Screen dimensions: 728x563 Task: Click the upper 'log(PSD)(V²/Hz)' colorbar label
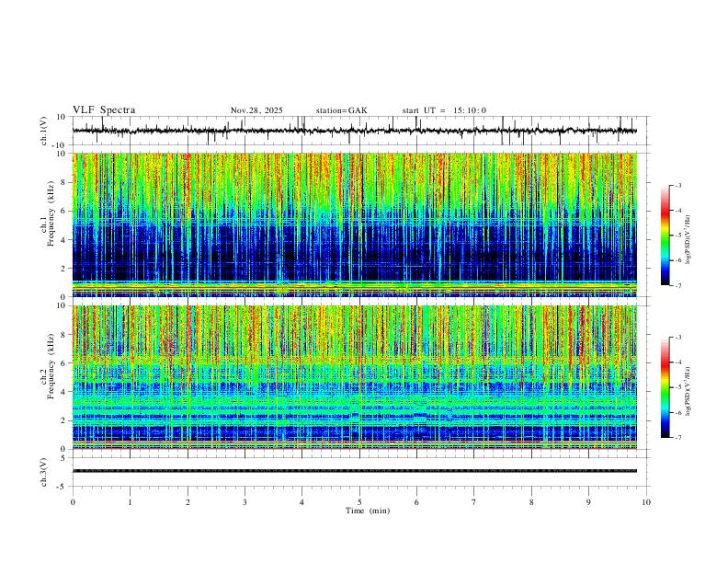click(688, 240)
